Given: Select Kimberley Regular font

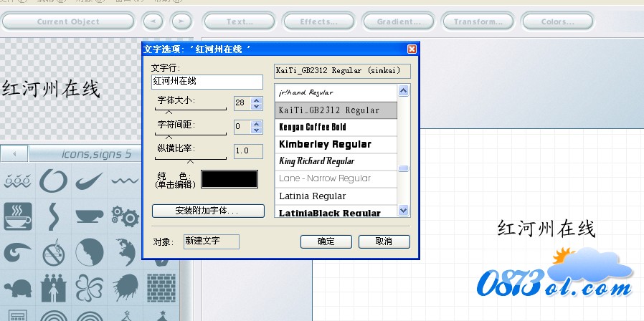Looking at the screenshot, I should point(336,145).
